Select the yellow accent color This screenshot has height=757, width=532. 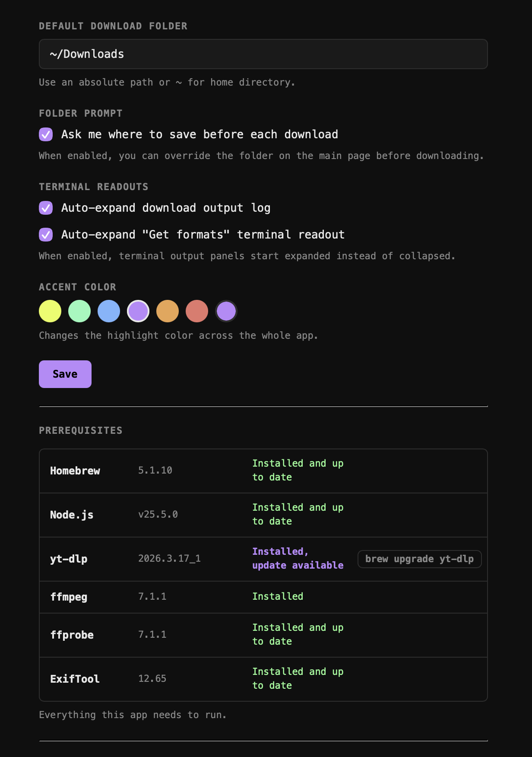(x=50, y=311)
